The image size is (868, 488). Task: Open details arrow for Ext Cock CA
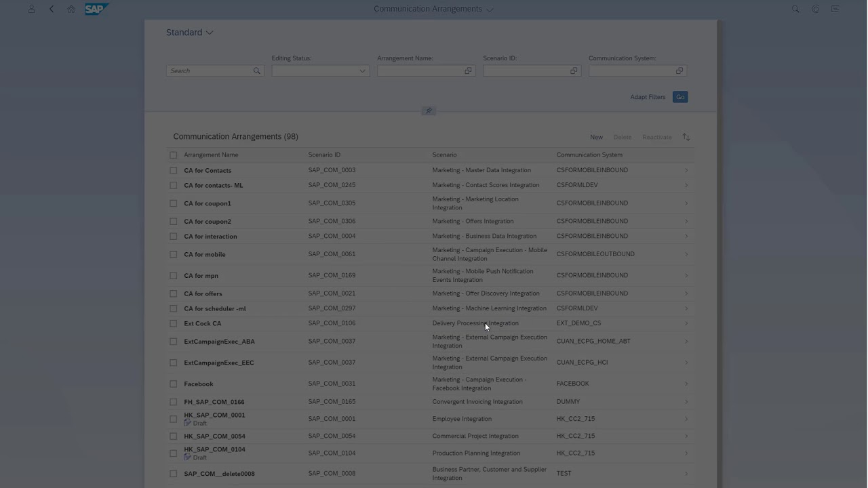[x=686, y=323]
